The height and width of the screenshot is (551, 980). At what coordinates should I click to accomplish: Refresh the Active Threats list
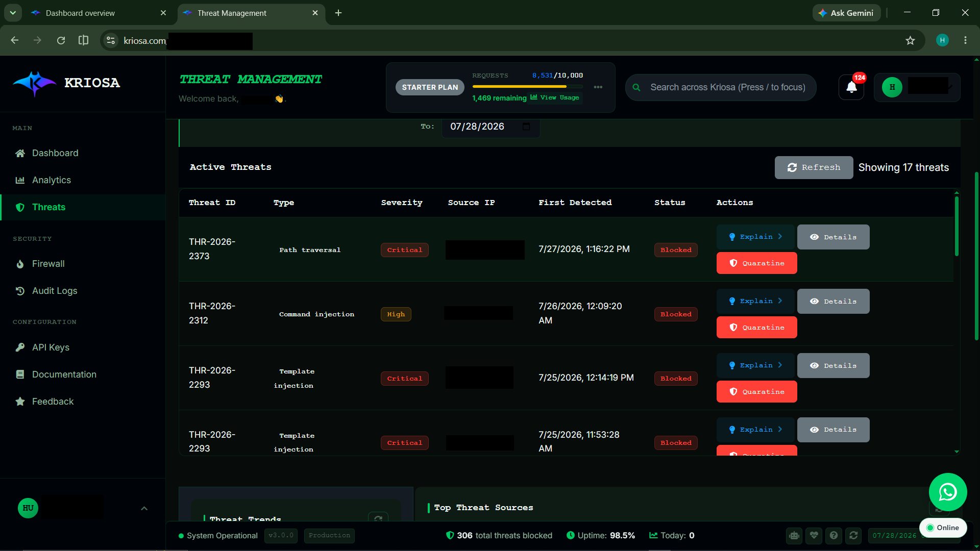(814, 167)
